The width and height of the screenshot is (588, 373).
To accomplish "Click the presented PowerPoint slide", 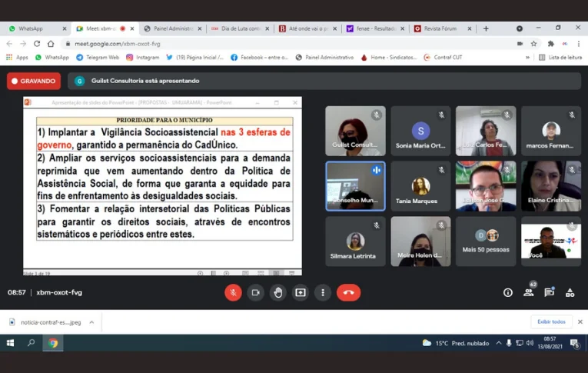I will (162, 186).
